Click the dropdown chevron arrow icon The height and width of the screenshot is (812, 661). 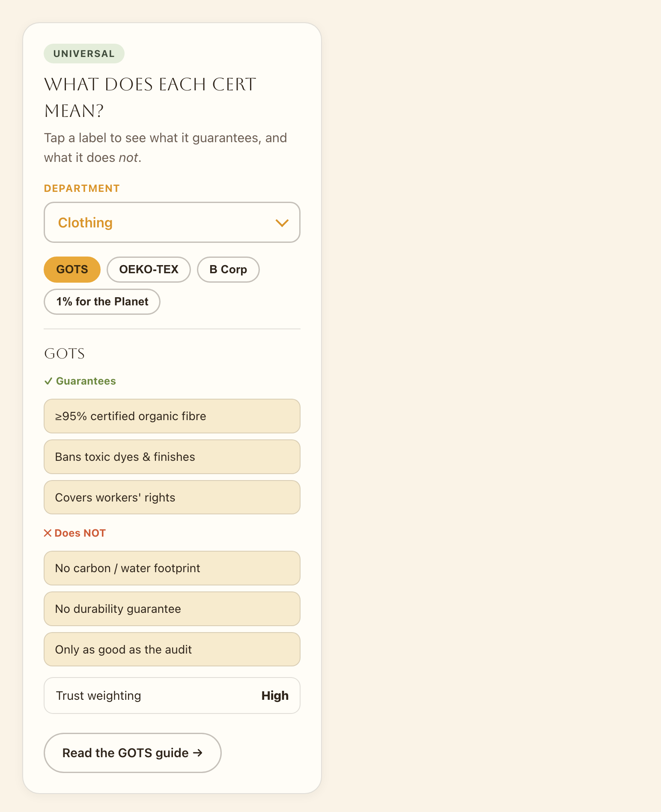(282, 223)
